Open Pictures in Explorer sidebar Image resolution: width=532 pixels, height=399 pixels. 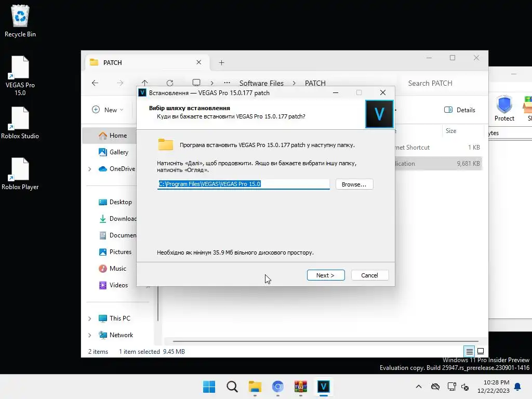115,252
